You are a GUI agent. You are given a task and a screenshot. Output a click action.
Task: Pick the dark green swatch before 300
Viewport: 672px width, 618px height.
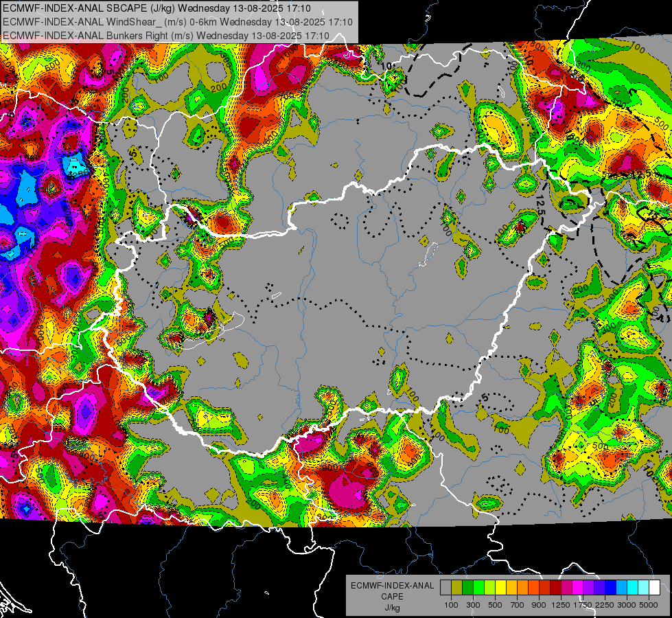click(x=467, y=588)
